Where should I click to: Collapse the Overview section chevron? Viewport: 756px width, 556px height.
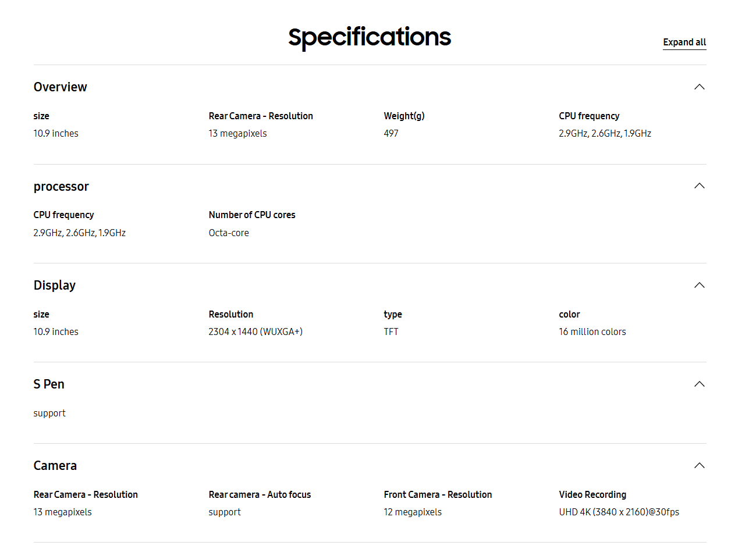coord(700,87)
